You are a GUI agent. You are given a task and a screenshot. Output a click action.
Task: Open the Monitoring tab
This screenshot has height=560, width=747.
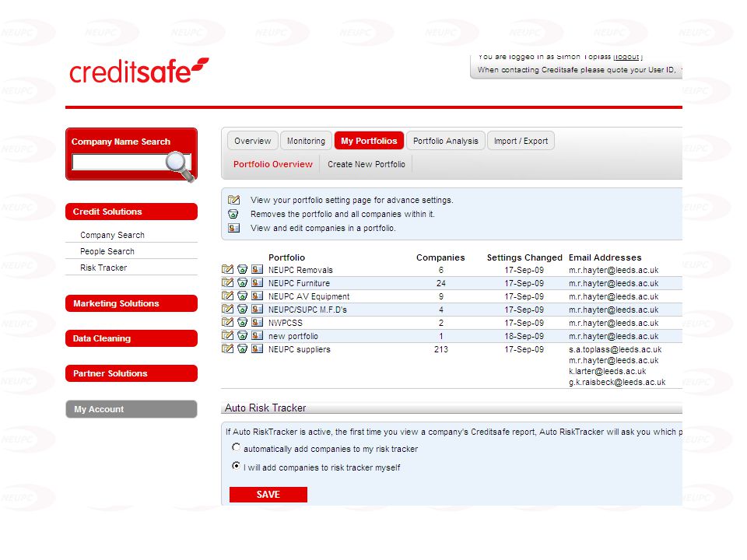tap(306, 141)
